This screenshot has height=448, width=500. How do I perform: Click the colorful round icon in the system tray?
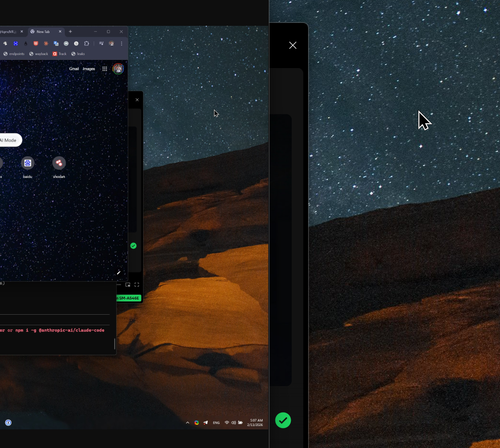click(197, 423)
